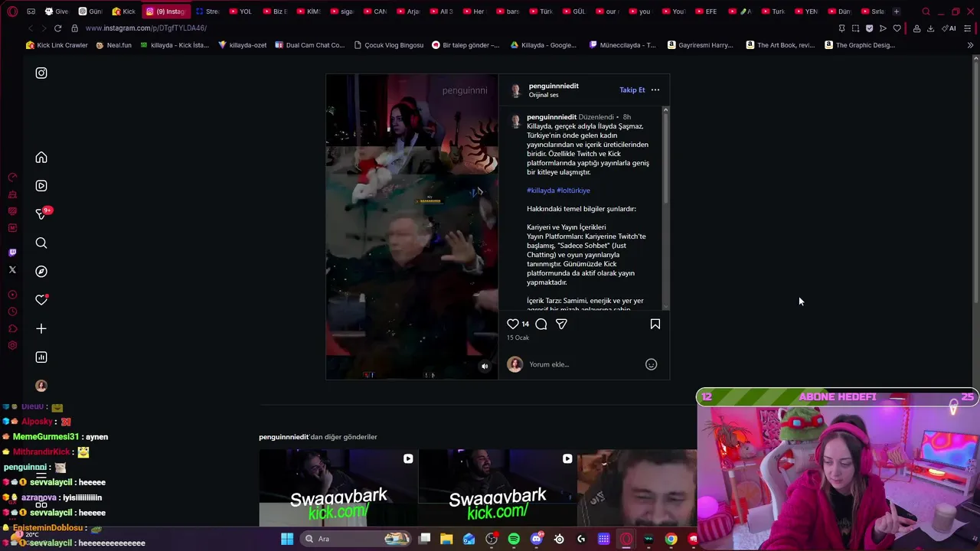
Task: Switch to the CAN YouTube tab
Action: coord(375,11)
